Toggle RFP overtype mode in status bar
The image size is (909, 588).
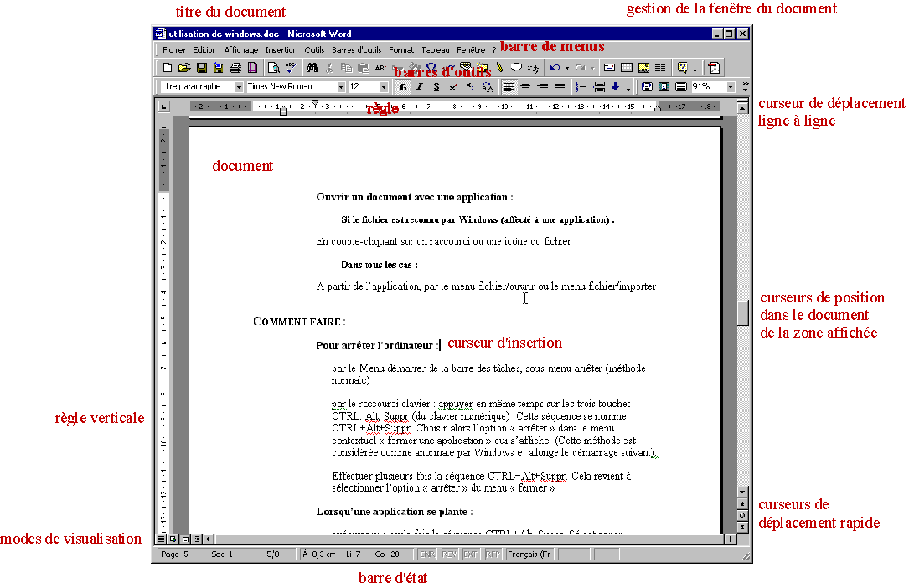[493, 554]
